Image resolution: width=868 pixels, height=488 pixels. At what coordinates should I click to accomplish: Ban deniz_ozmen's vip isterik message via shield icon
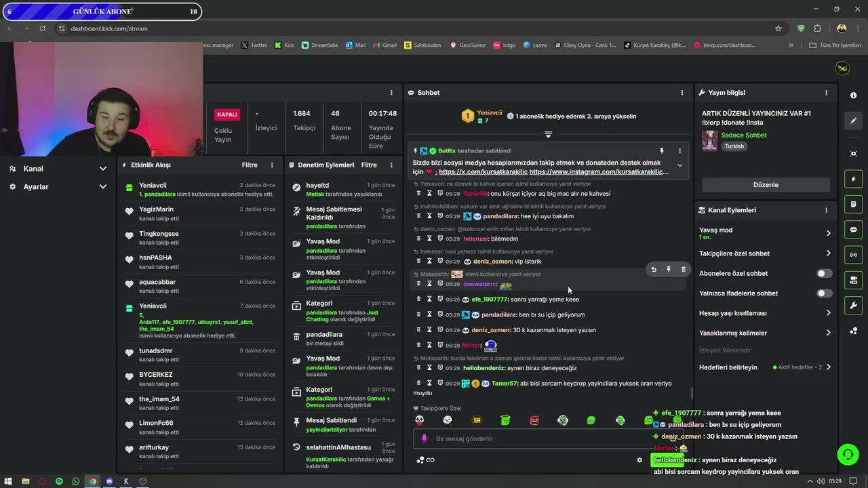tap(440, 261)
